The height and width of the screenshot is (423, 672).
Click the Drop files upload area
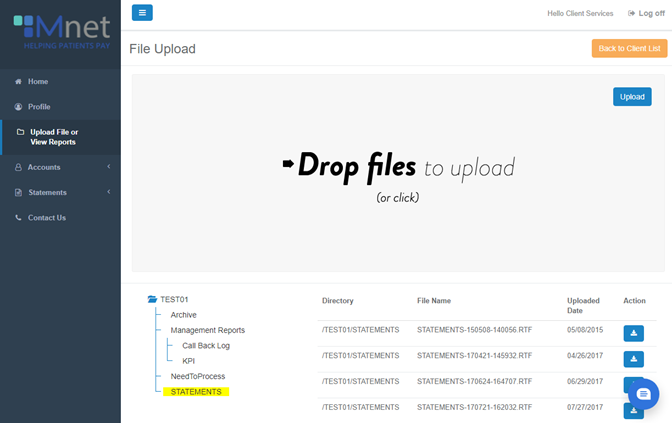[x=398, y=172]
